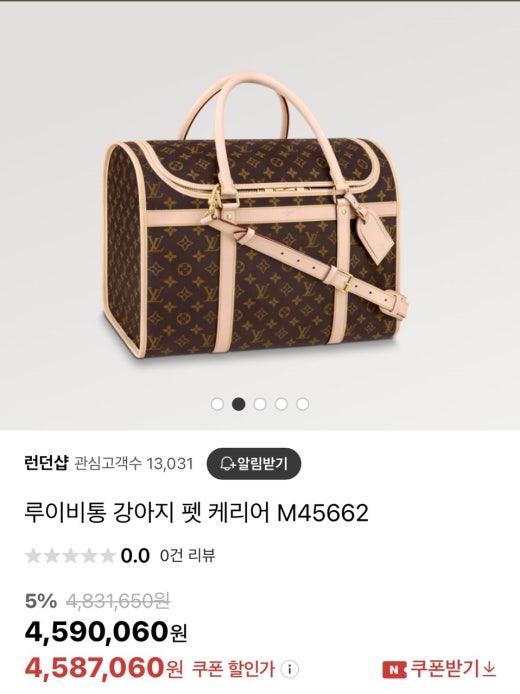Click the 쿠폰 할인가 label
This screenshot has height=694, width=520.
(233, 669)
